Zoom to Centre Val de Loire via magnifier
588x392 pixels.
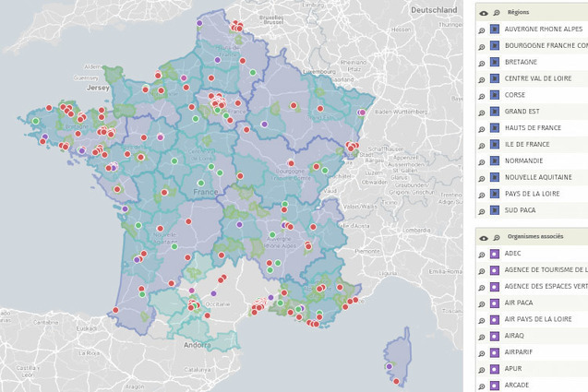482,80
